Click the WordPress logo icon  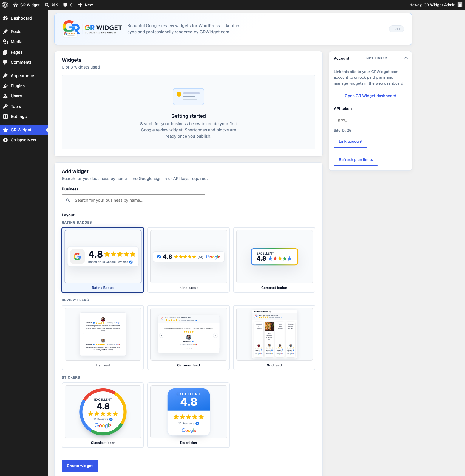5,5
